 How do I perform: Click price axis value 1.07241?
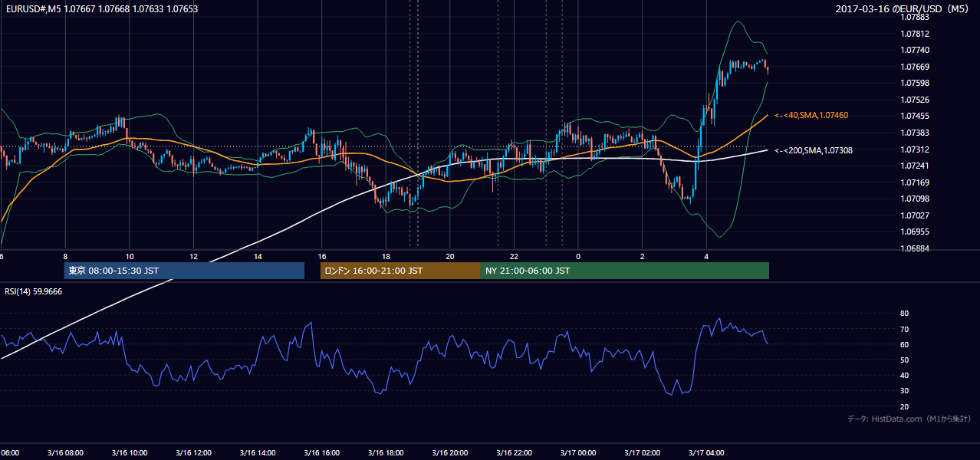tap(916, 166)
